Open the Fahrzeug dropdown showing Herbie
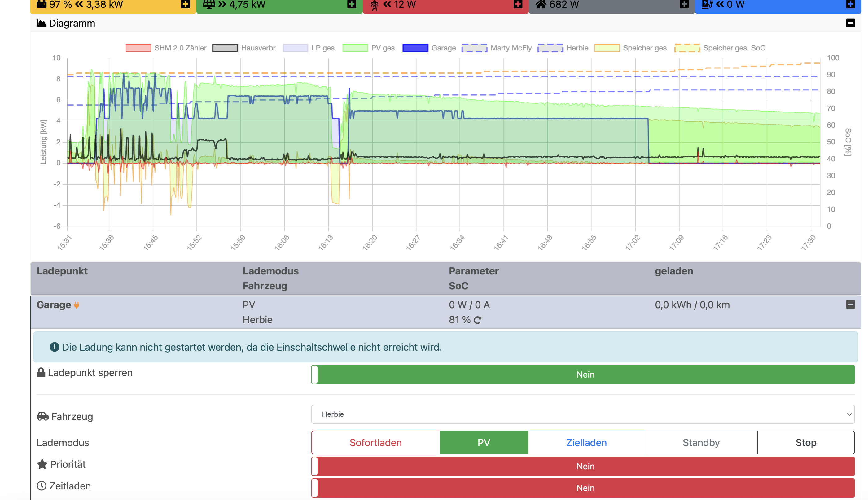 click(x=583, y=414)
